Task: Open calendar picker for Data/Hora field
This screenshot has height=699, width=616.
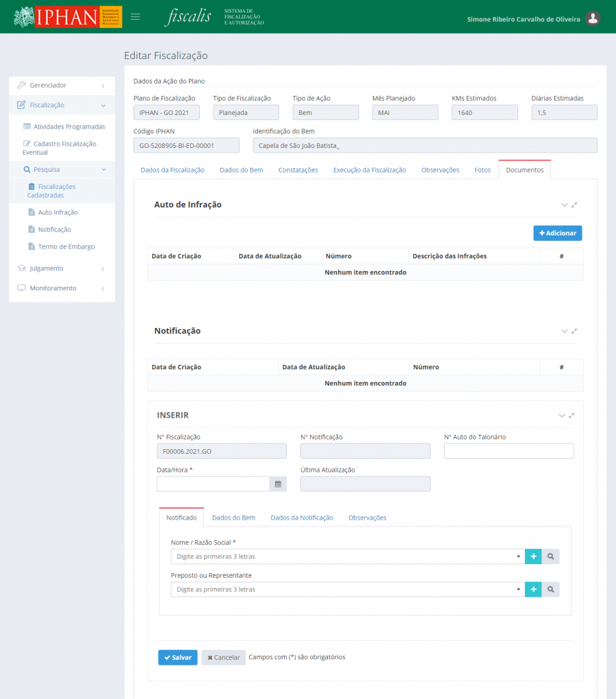Action: point(278,484)
